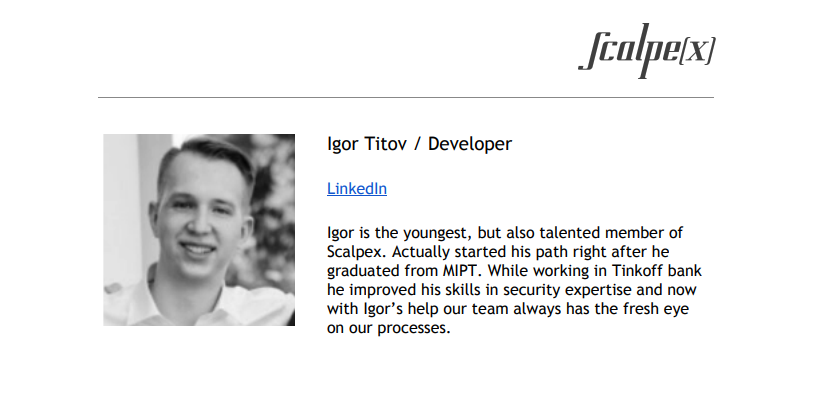Click the bracketed '[x]' part of the logo
Viewport: 814px width, 402px height.
(x=697, y=51)
